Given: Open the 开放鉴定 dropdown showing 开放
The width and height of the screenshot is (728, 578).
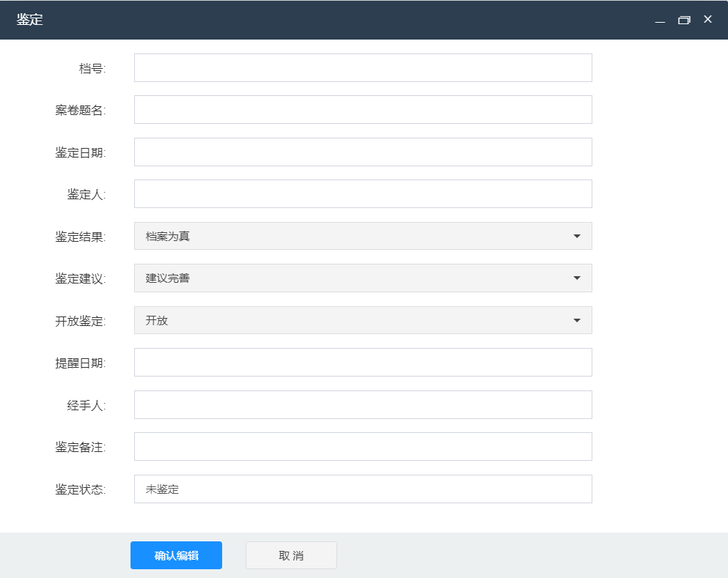Looking at the screenshot, I should (363, 320).
